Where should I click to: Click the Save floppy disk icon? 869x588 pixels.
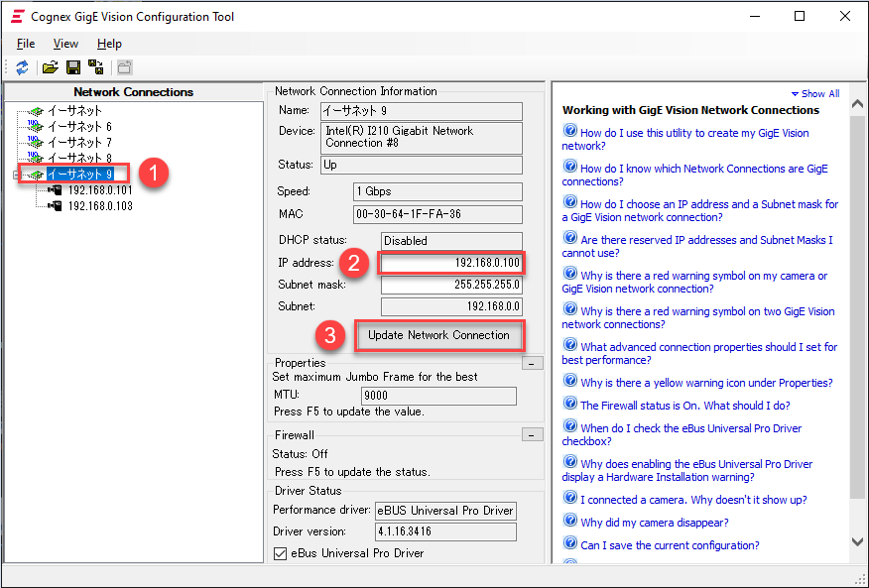click(x=72, y=67)
